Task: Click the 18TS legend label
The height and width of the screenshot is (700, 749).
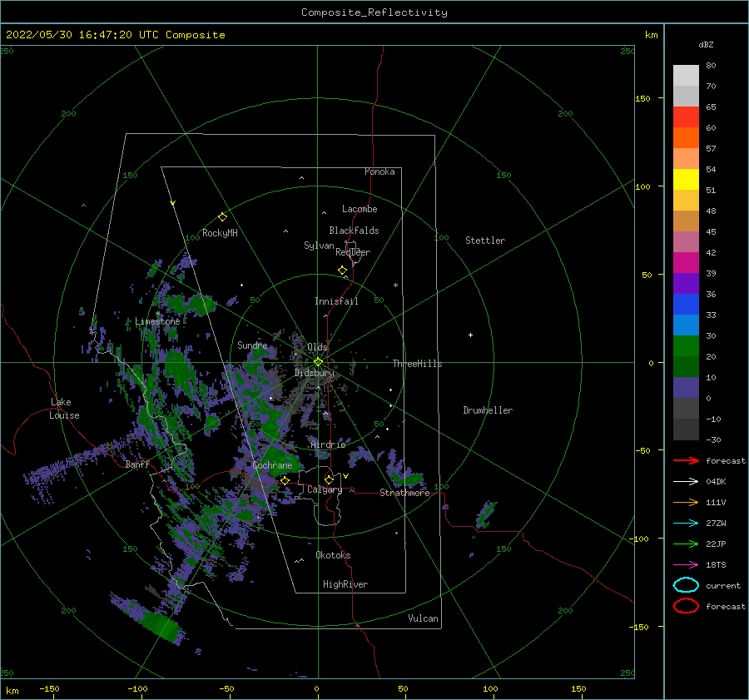Action: coord(716,565)
